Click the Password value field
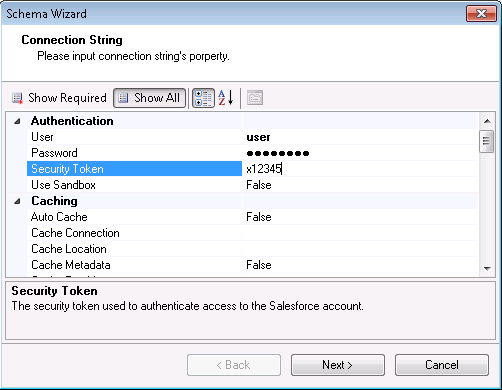This screenshot has width=502, height=390. (x=361, y=153)
